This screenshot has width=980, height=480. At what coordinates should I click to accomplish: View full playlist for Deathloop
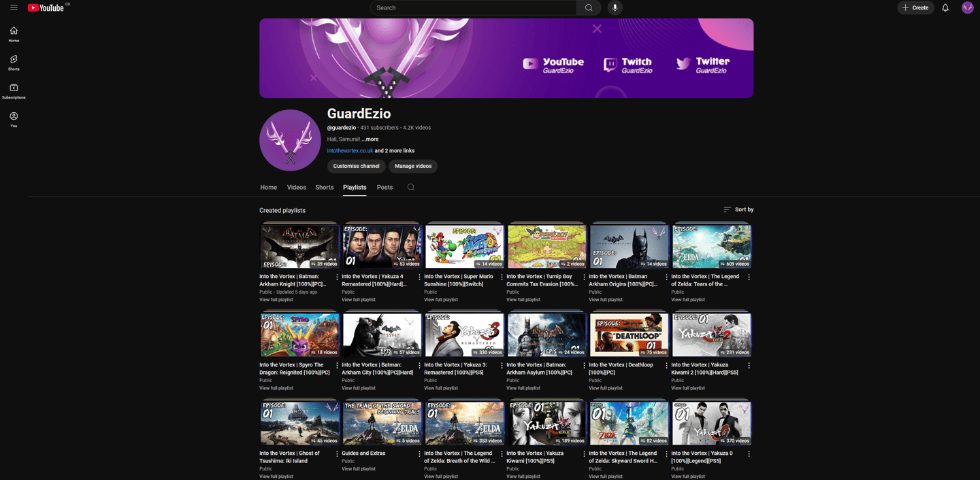606,388
